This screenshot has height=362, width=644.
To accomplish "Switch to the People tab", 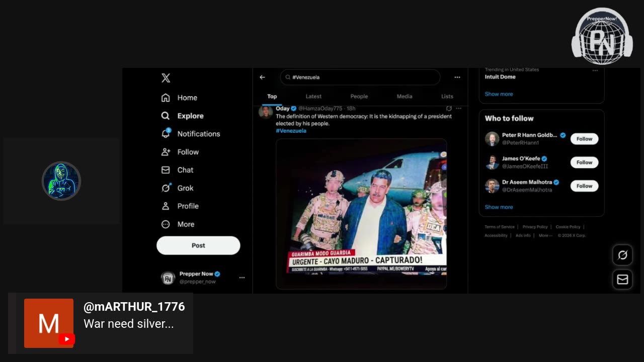I will pos(359,97).
